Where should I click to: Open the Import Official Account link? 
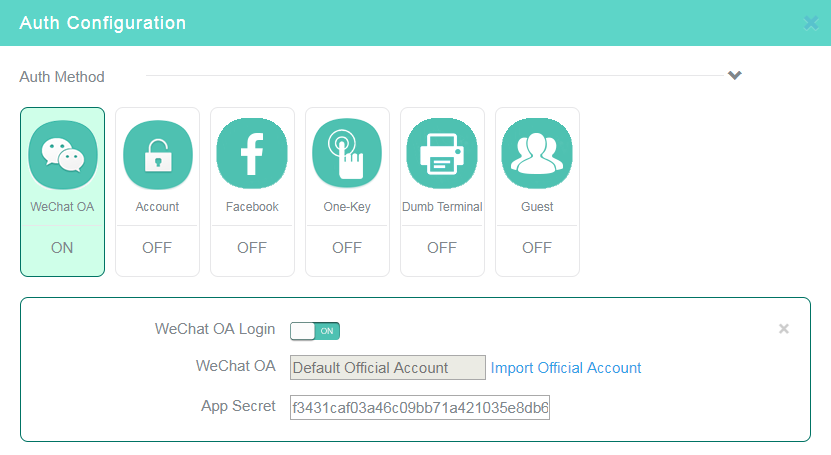click(565, 368)
